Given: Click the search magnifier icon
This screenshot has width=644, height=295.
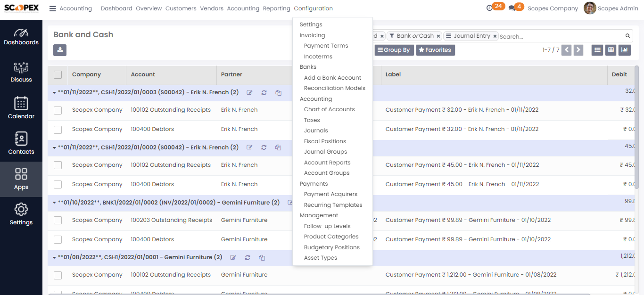Looking at the screenshot, I should [627, 36].
